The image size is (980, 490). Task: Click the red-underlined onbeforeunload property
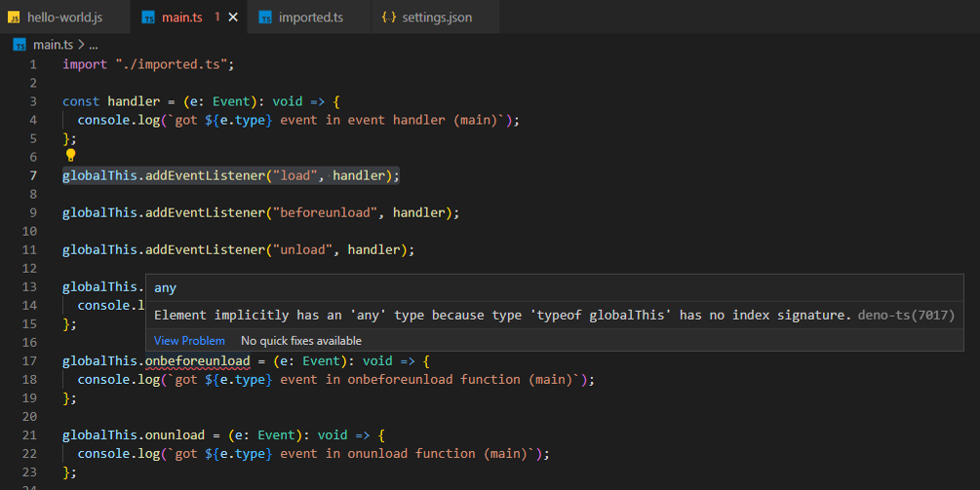pos(198,360)
